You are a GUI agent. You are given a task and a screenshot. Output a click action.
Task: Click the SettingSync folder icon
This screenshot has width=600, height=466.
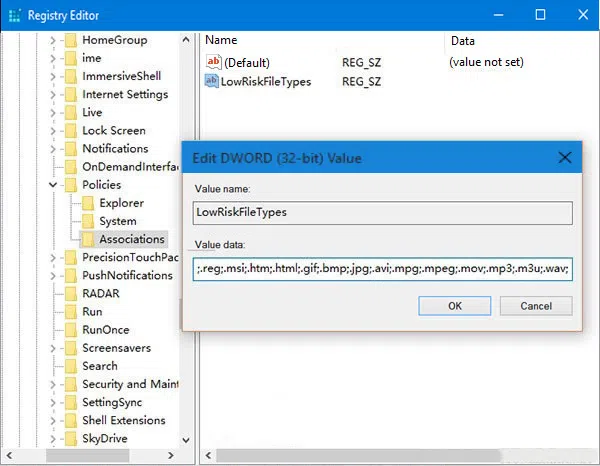[x=71, y=402]
